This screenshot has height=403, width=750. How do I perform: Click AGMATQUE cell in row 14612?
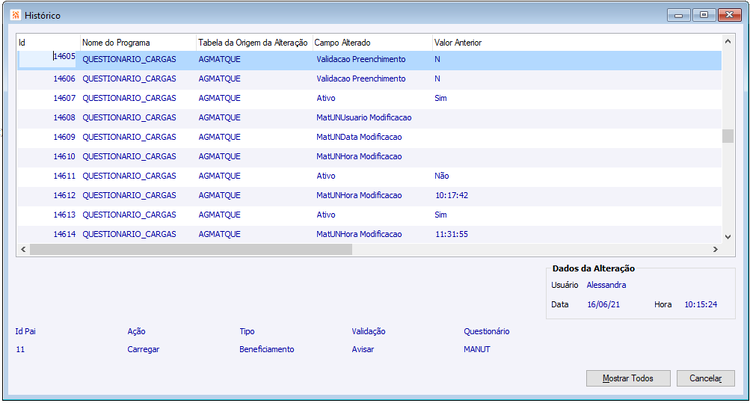coord(220,196)
